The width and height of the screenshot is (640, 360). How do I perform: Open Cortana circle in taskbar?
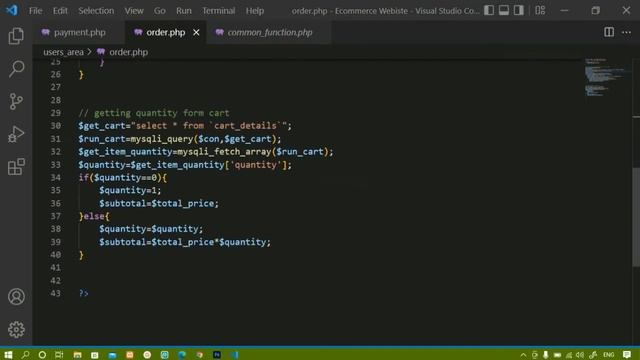point(42,355)
